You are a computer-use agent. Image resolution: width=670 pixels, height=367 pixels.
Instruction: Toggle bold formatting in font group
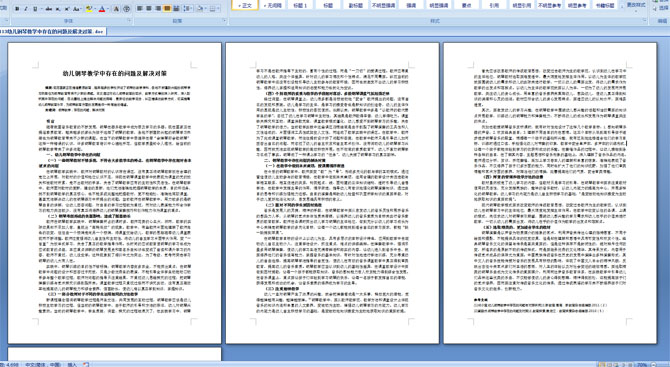17,9
